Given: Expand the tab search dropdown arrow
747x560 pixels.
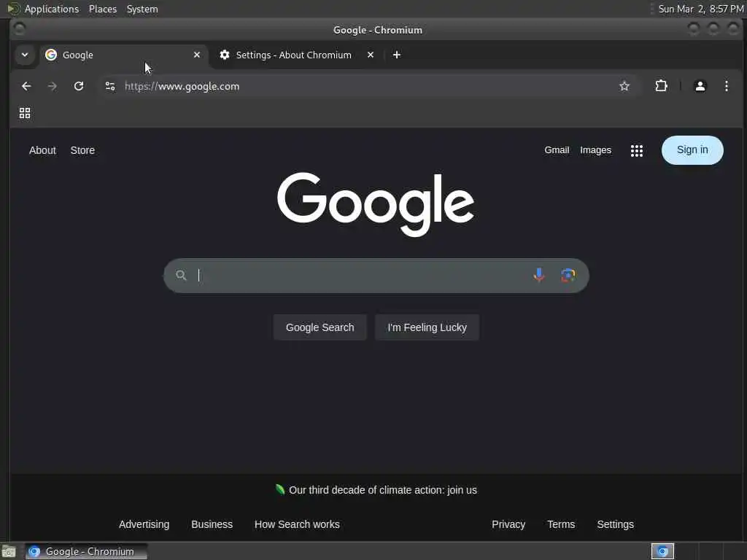Looking at the screenshot, I should [25, 55].
